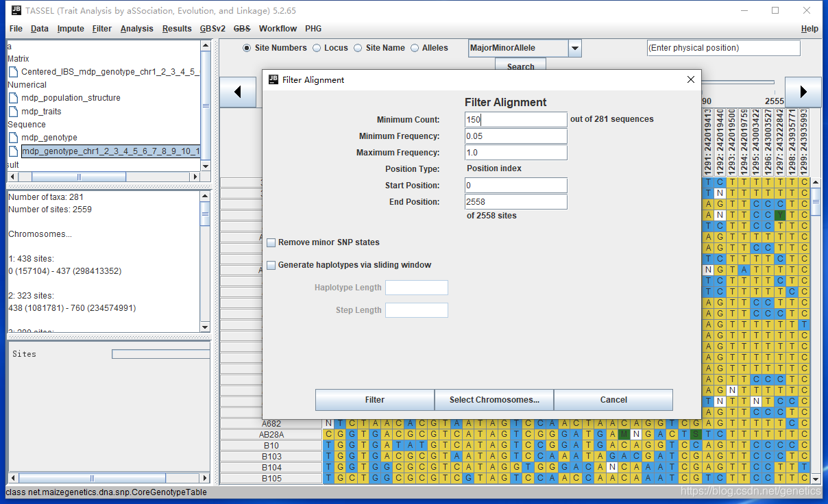This screenshot has width=828, height=504.
Task: Click the Haplotype Length input field
Action: coord(417,288)
